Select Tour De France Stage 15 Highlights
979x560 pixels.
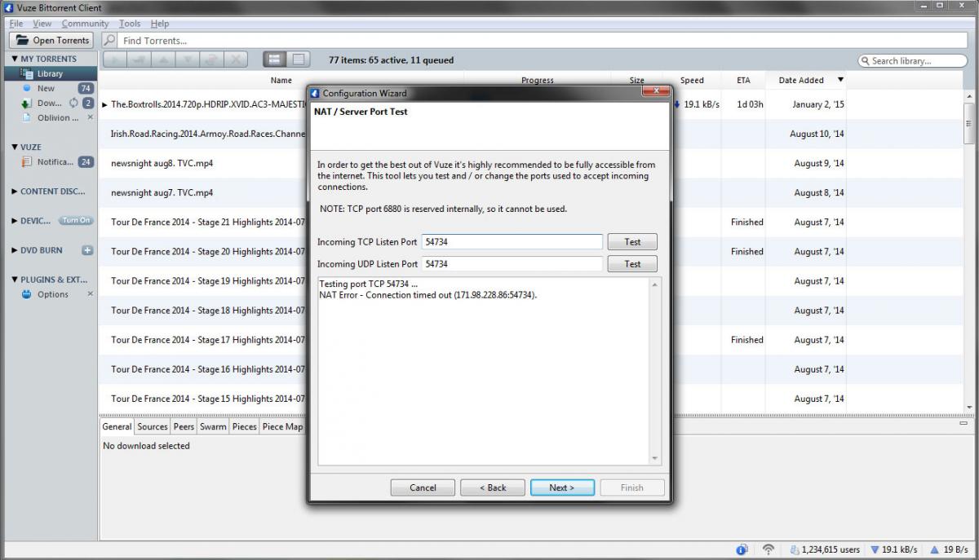click(x=208, y=399)
